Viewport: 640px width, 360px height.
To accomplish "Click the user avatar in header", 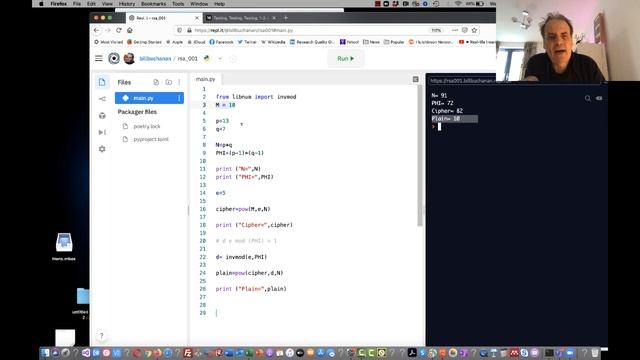I will [x=129, y=59].
